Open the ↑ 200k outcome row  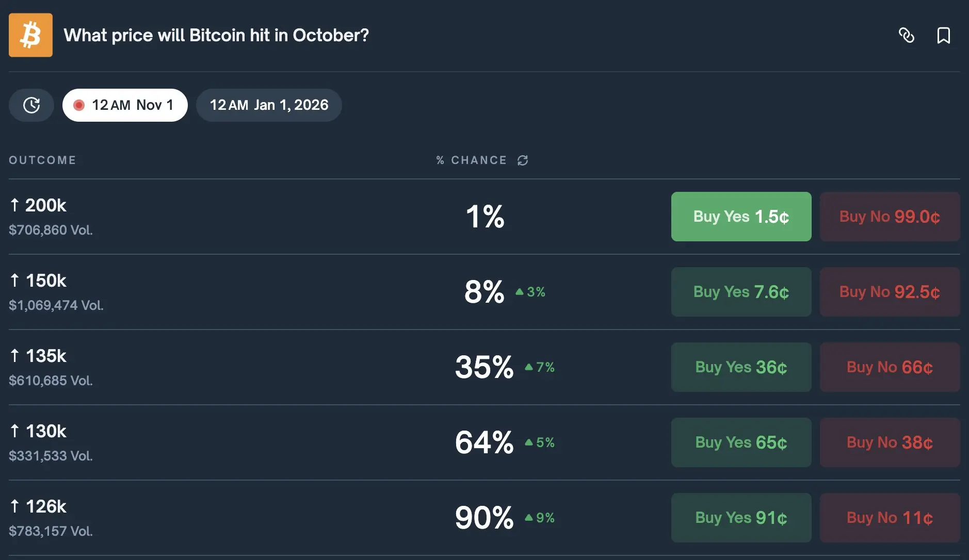(45, 205)
